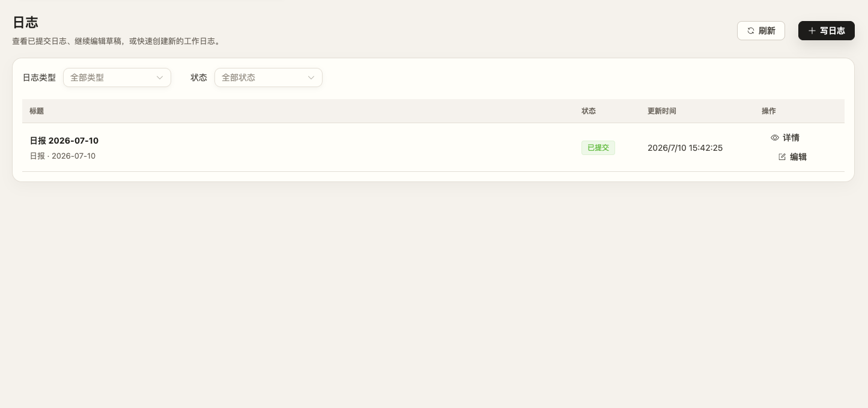Click the 已提交 status tag
Screen dimensions: 868x408
598,148
